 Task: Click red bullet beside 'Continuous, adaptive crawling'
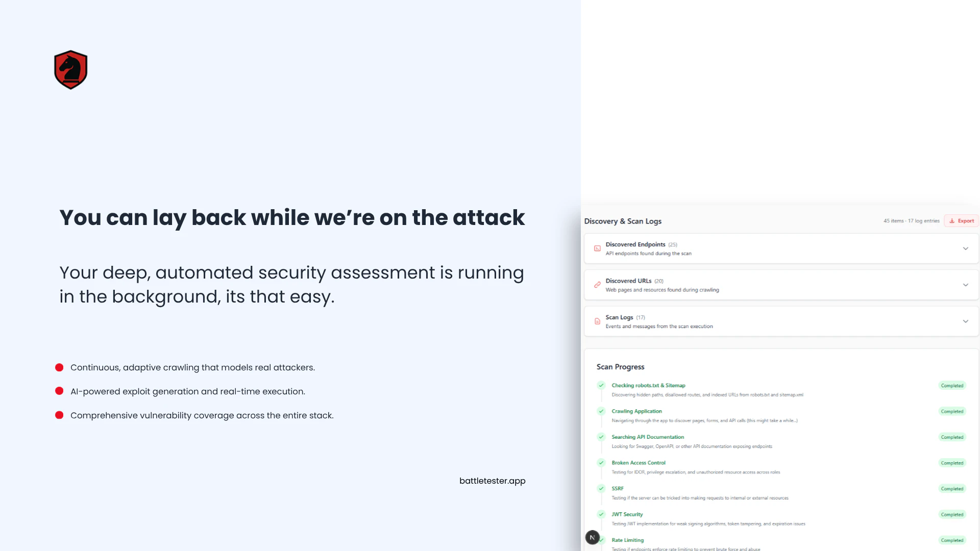[x=59, y=367]
